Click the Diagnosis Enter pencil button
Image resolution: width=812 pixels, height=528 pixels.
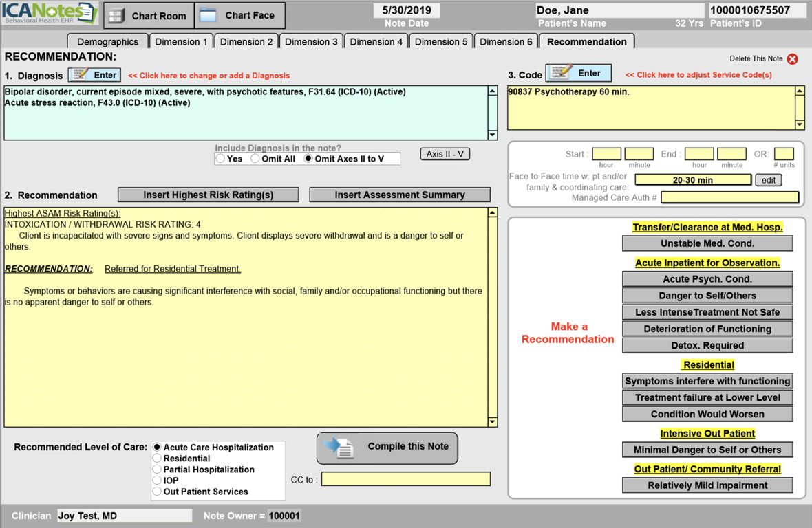(x=95, y=75)
